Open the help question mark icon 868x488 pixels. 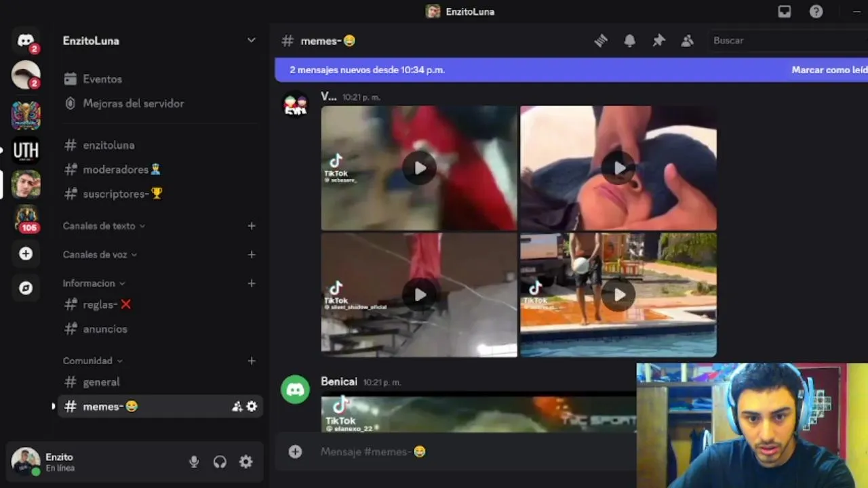(816, 12)
